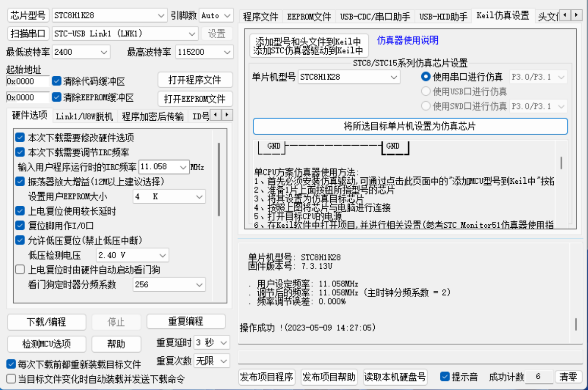The width and height of the screenshot is (588, 390).
Task: Open serial simulation P3.0/P3.1 dropdown
Action: 538,77
